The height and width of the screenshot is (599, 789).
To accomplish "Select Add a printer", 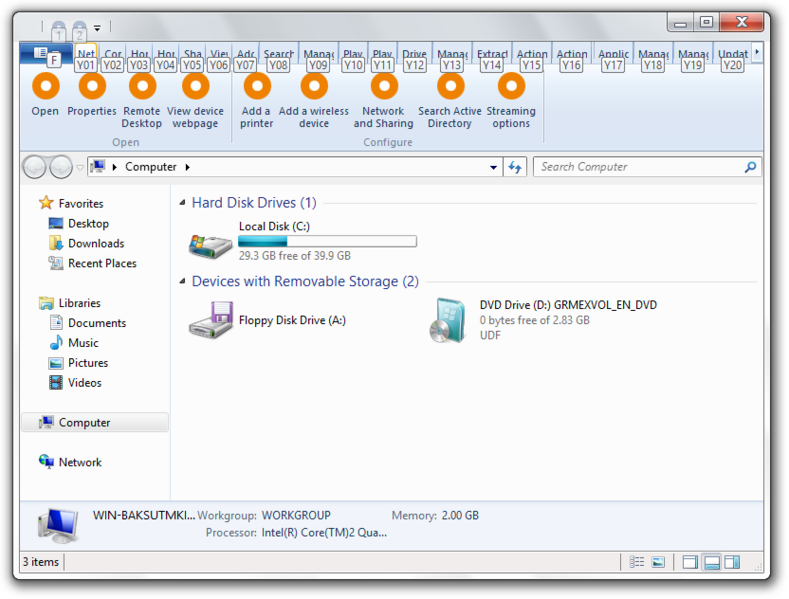I will click(x=257, y=101).
